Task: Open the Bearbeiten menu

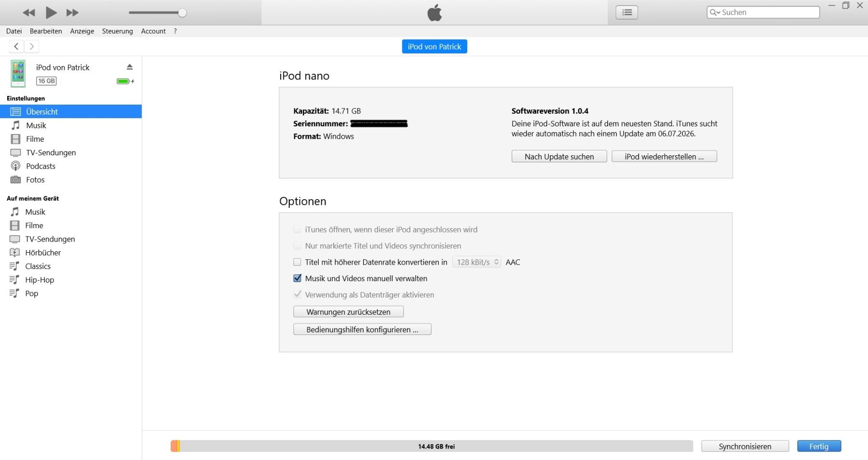Action: (46, 31)
